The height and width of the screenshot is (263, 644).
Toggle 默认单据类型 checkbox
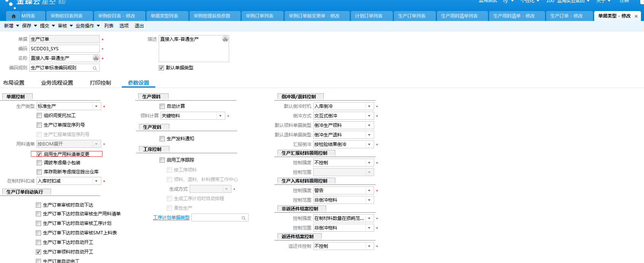coord(161,68)
